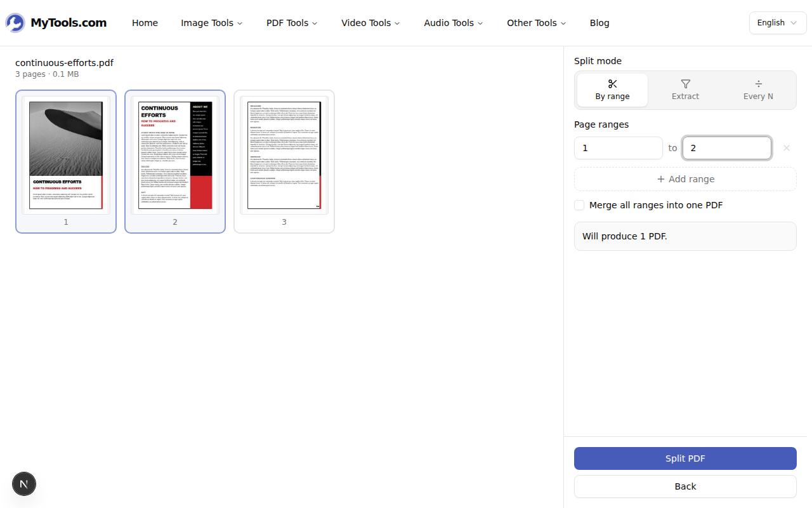Click the chevron next to PDF Tools
The width and height of the screenshot is (812, 508).
tap(313, 23)
